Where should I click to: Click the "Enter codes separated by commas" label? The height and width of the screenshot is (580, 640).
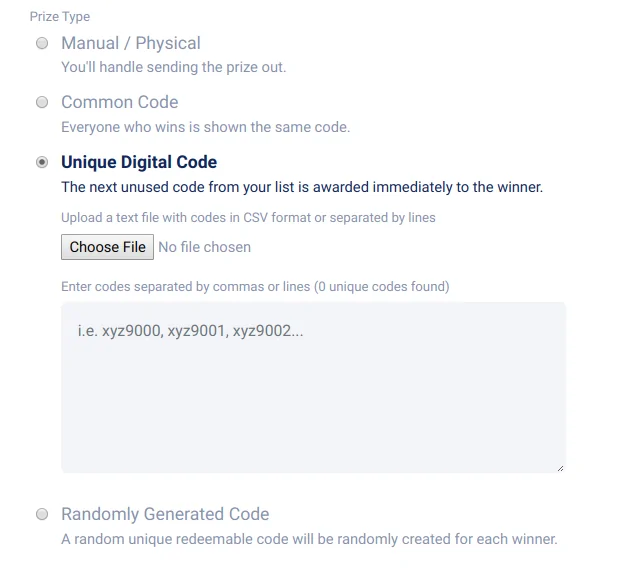(185, 287)
